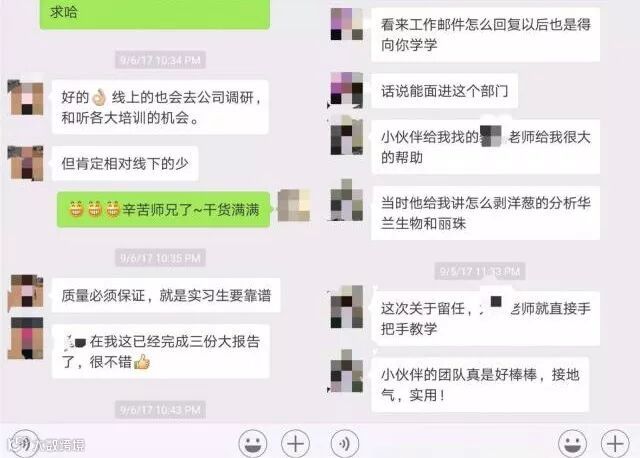Select message 当时他给我讲怎么剥洋葱的分析

coord(485,213)
